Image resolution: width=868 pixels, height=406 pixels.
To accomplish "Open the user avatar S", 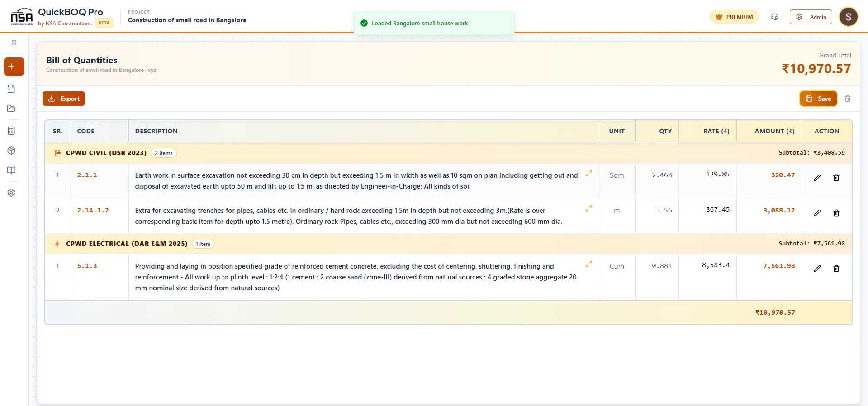I will 849,17.
